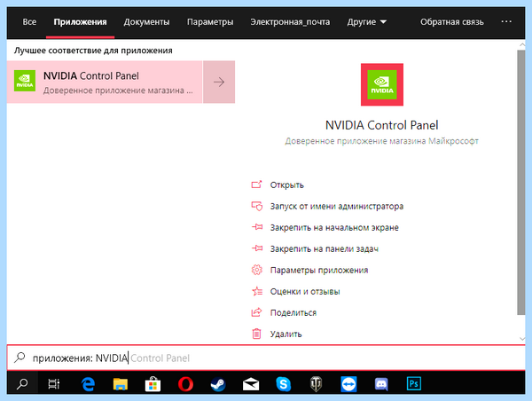Image resolution: width=532 pixels, height=401 pixels.
Task: Expand result details with the arrow button
Action: coord(219,82)
